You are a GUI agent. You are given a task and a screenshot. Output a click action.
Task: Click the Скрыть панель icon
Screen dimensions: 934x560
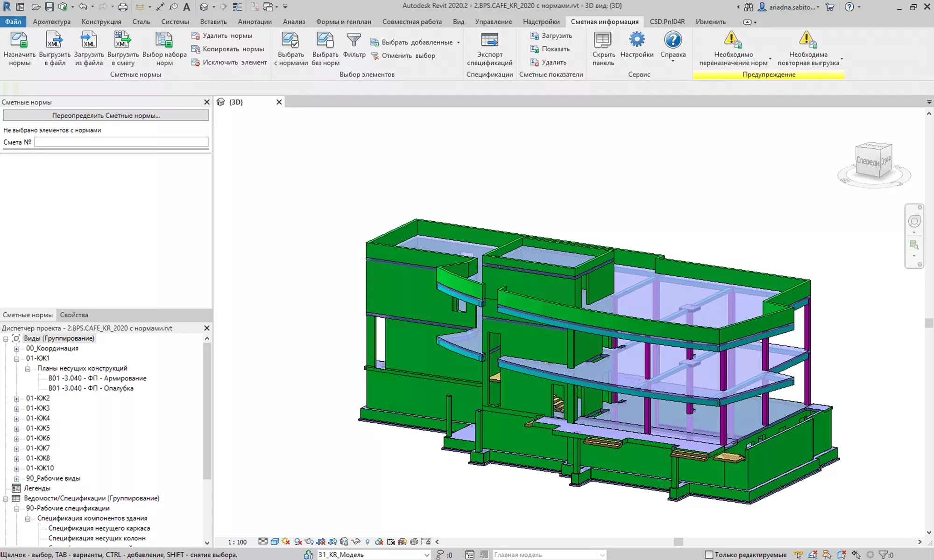click(603, 41)
